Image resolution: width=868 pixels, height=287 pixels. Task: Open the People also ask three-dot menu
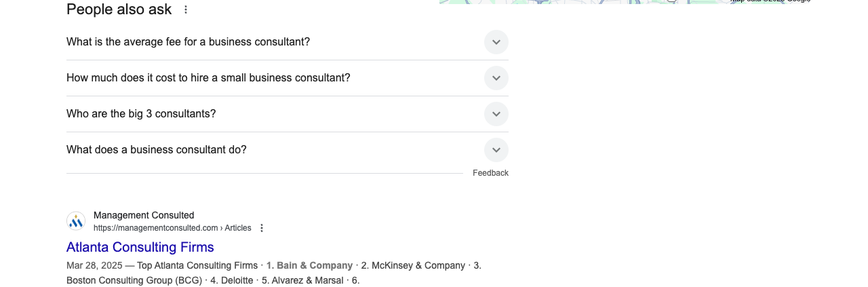pyautogui.click(x=186, y=9)
